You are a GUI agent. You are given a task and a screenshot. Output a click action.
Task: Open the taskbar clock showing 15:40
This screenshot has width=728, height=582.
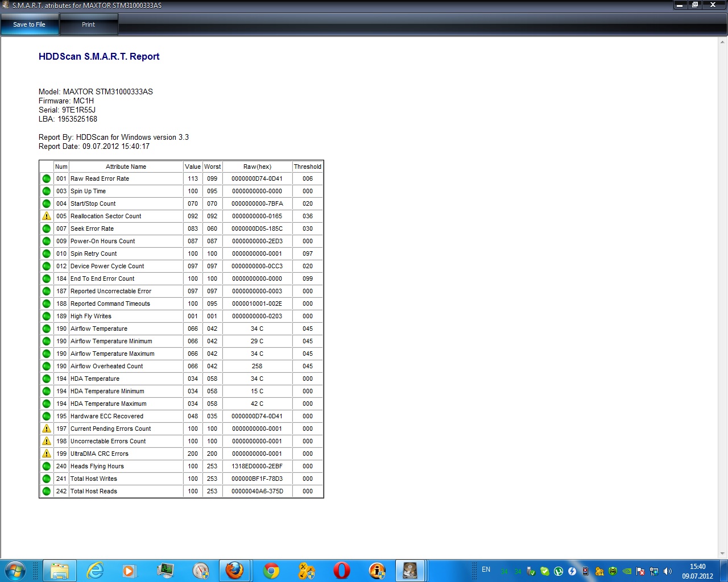pos(698,571)
